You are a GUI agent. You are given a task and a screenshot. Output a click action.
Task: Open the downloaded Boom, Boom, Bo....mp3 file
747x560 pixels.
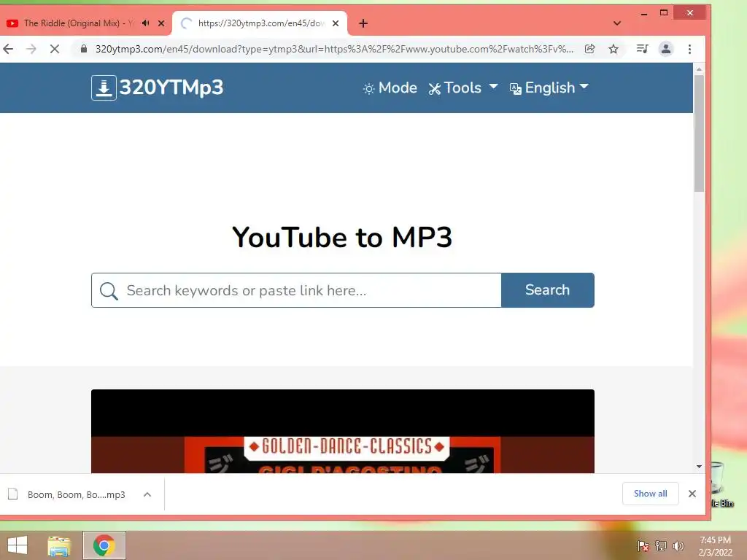(x=76, y=495)
